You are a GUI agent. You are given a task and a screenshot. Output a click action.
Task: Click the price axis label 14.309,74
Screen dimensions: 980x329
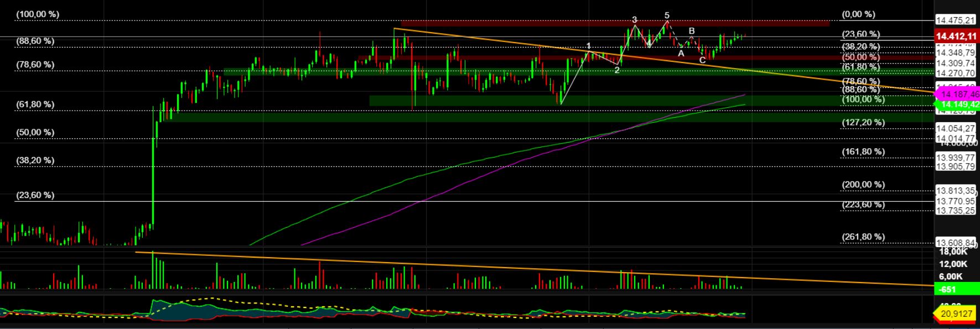tap(956, 64)
